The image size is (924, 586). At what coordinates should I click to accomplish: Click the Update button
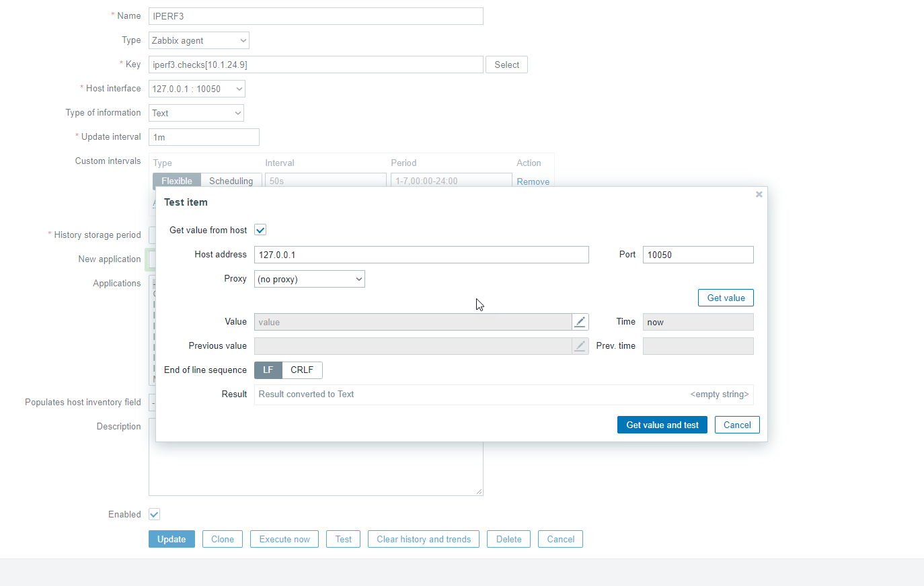(x=171, y=539)
